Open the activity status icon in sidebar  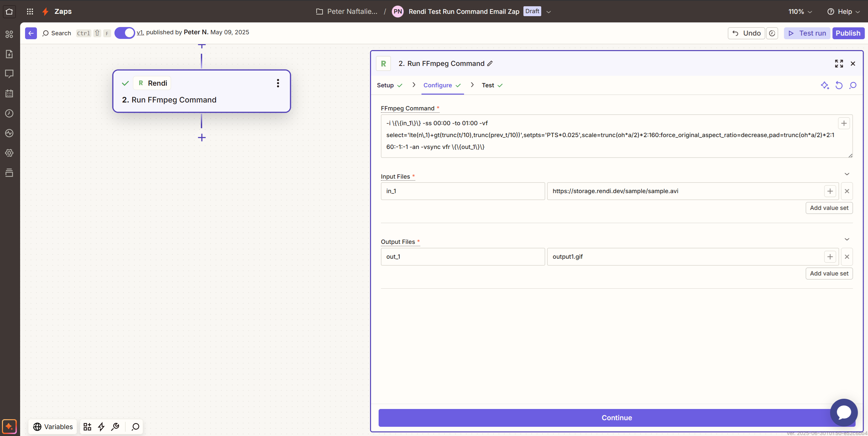9,133
